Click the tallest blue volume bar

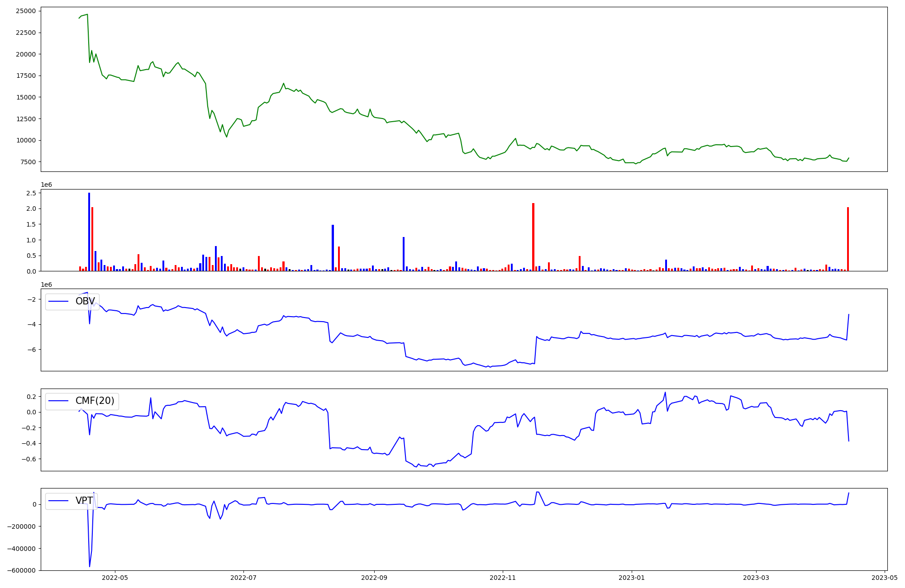click(x=89, y=232)
